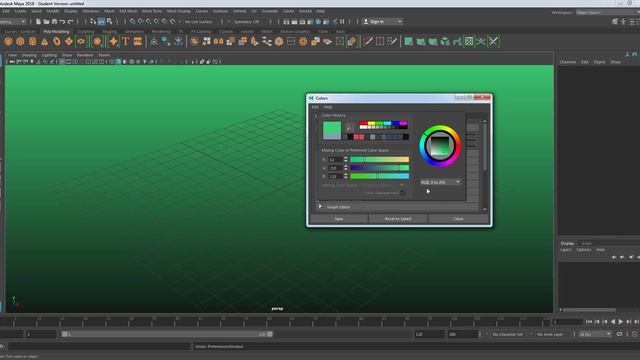640x360 pixels.
Task: Click the Combine meshes shelf icon
Action: pos(194,41)
